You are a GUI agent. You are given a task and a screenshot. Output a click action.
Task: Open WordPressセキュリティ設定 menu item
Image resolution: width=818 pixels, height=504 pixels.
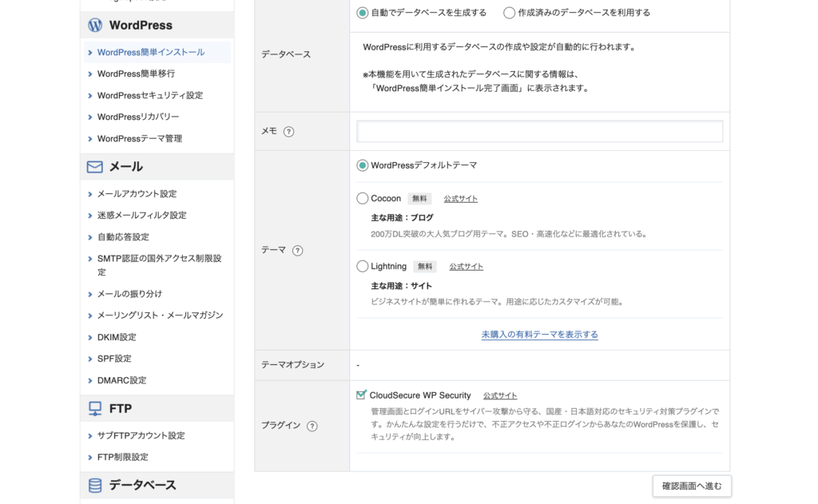coord(150,96)
